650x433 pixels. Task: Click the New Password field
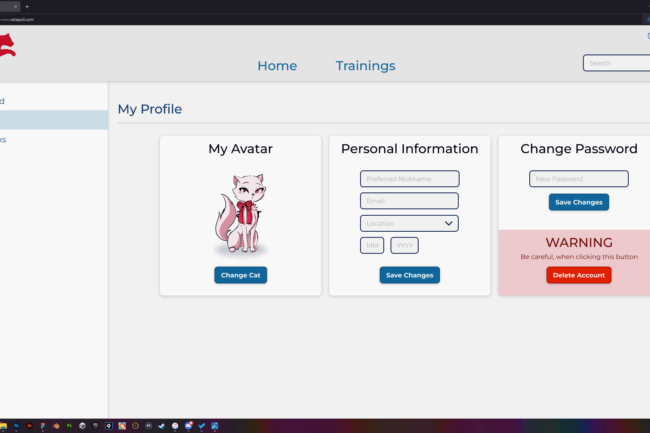(x=578, y=179)
